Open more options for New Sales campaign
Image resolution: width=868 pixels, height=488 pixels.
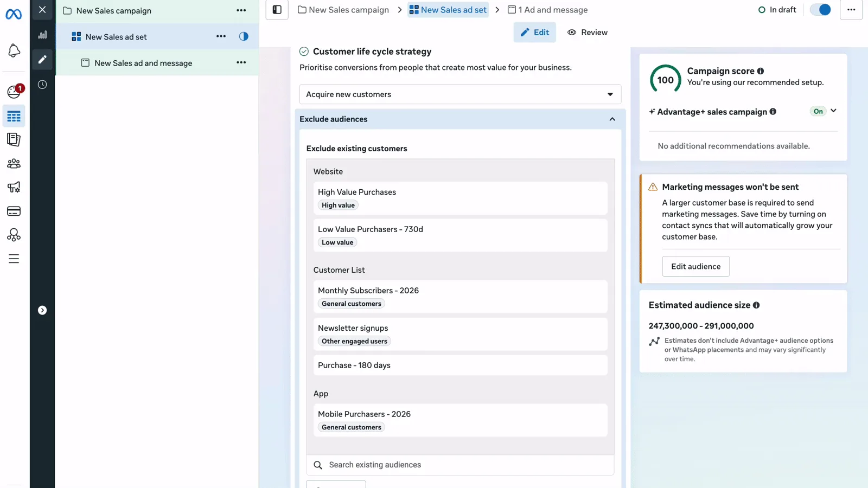(241, 10)
